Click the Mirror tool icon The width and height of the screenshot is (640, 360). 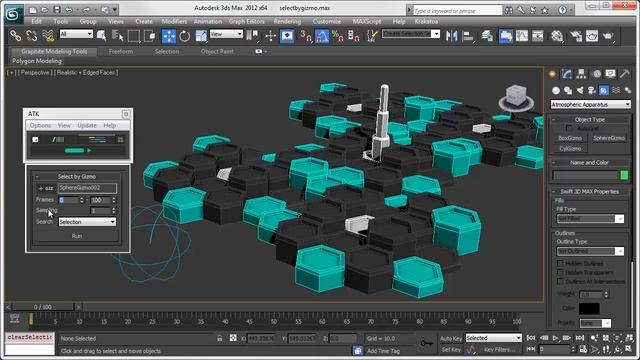451,36
